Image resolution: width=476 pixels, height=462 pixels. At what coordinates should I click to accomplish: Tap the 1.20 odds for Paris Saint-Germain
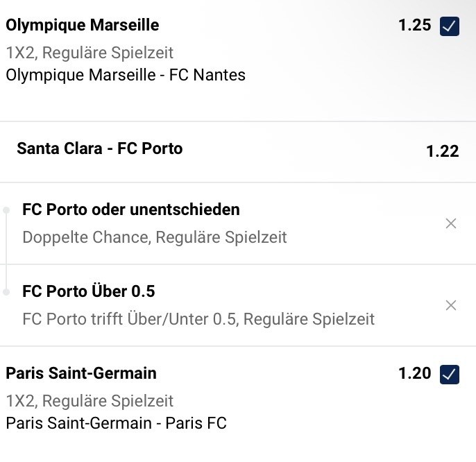click(415, 373)
